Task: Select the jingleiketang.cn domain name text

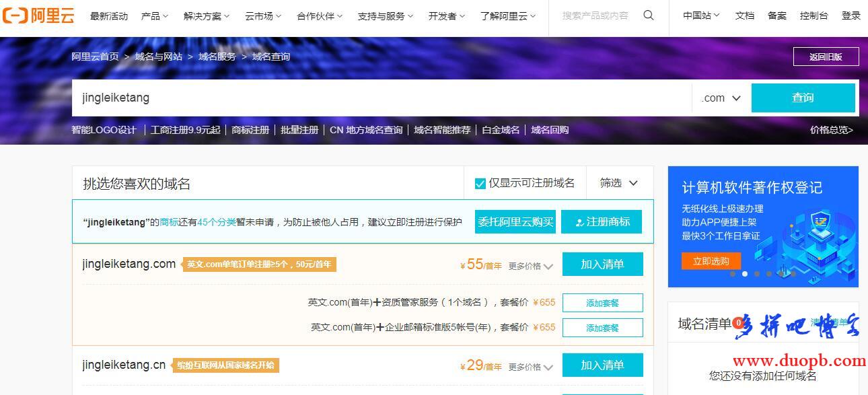Action: click(124, 365)
